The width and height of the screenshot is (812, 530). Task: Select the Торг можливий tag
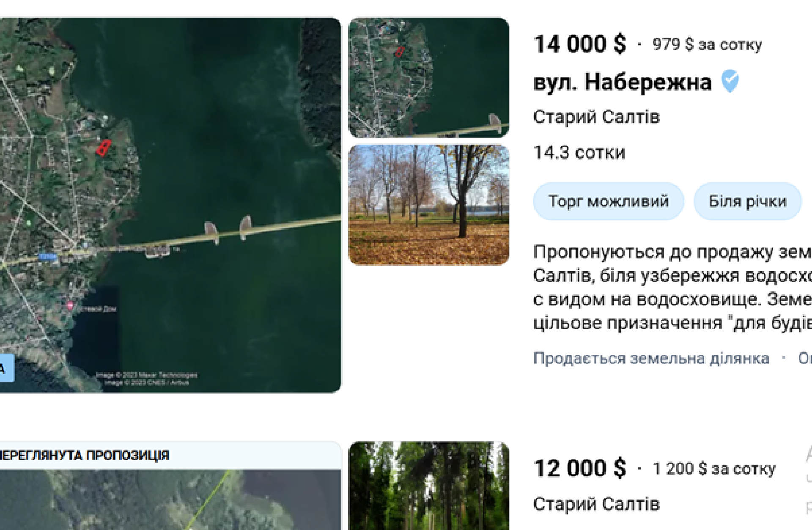click(609, 201)
